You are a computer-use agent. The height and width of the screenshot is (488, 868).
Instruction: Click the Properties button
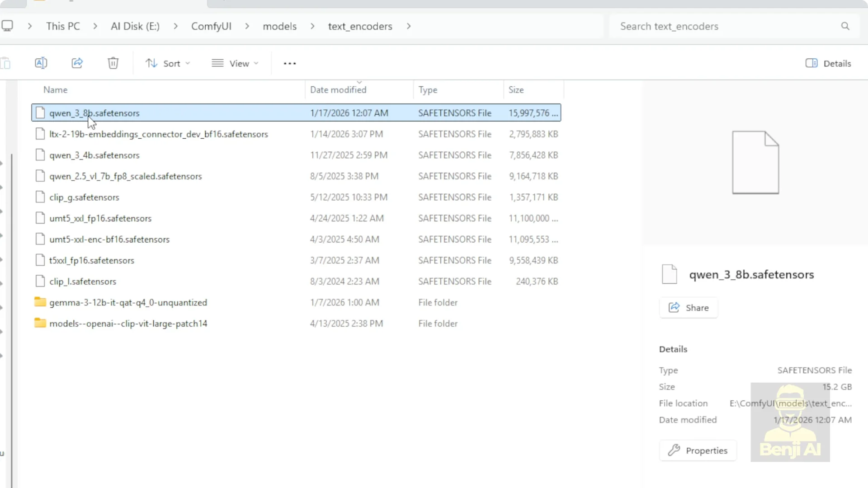click(698, 450)
